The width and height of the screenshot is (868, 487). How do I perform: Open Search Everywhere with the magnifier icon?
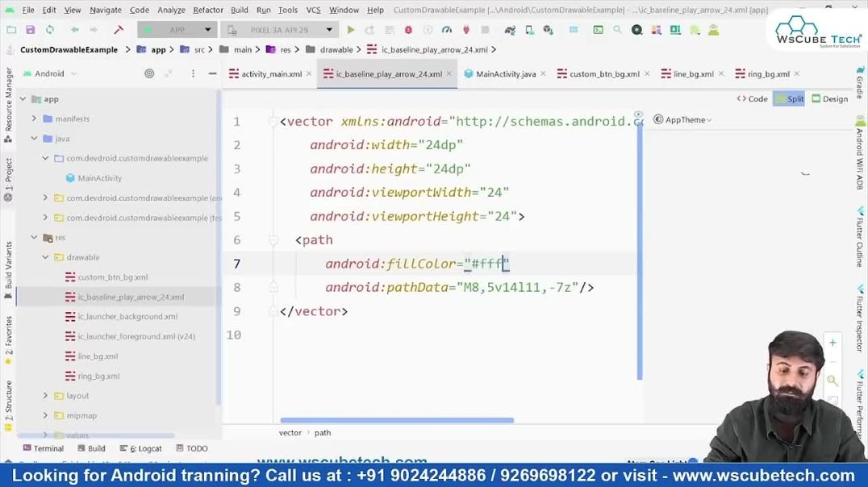click(x=616, y=29)
